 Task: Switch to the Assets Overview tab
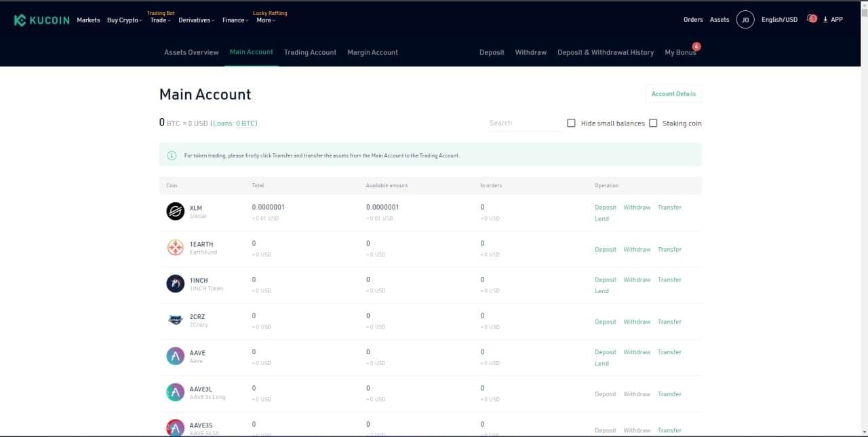pyautogui.click(x=191, y=52)
